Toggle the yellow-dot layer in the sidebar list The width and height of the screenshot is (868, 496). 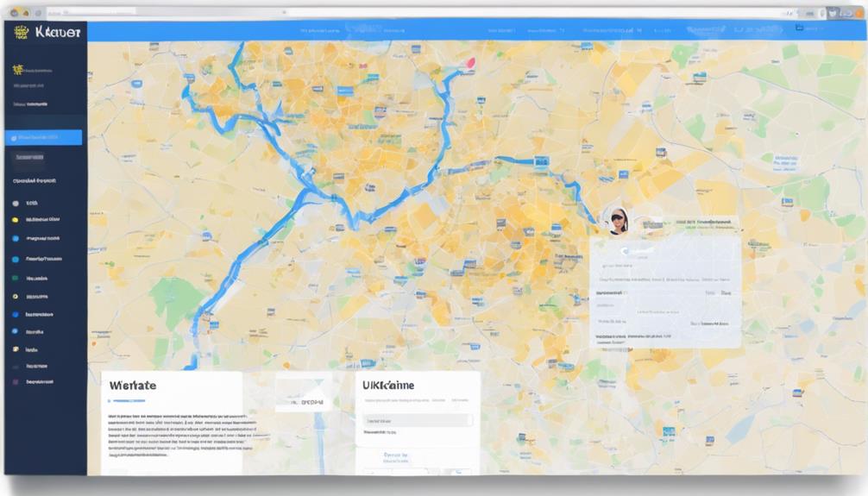tap(16, 219)
